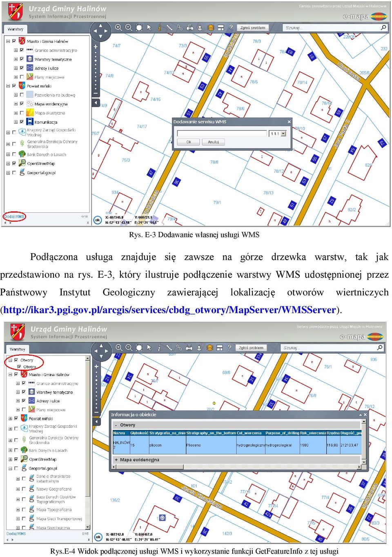Click WMS service URL input field
The image size is (392, 557).
click(x=222, y=134)
